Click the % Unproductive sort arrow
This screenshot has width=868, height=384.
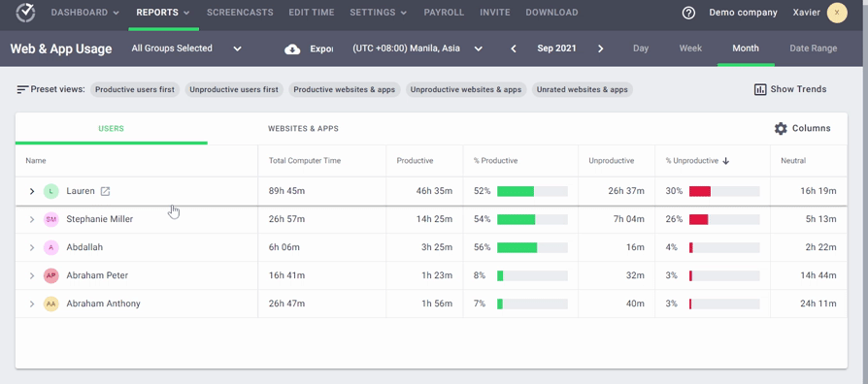[x=726, y=161]
